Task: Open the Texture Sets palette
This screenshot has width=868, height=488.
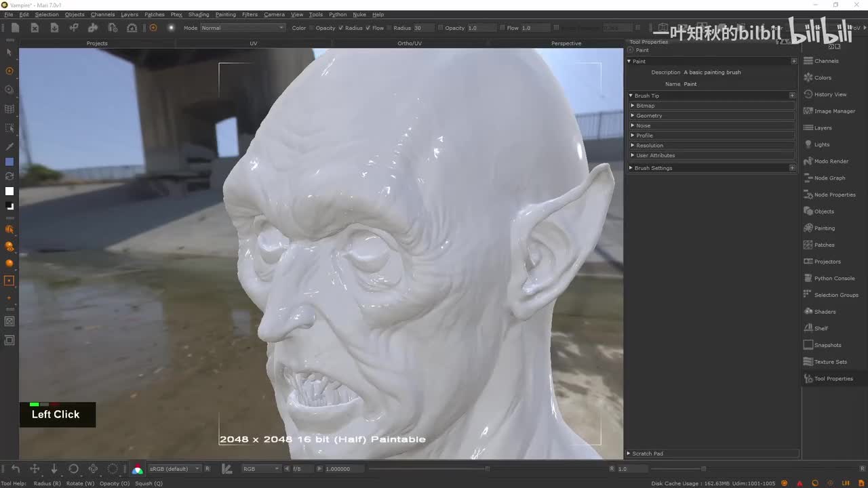Action: tap(825, 362)
